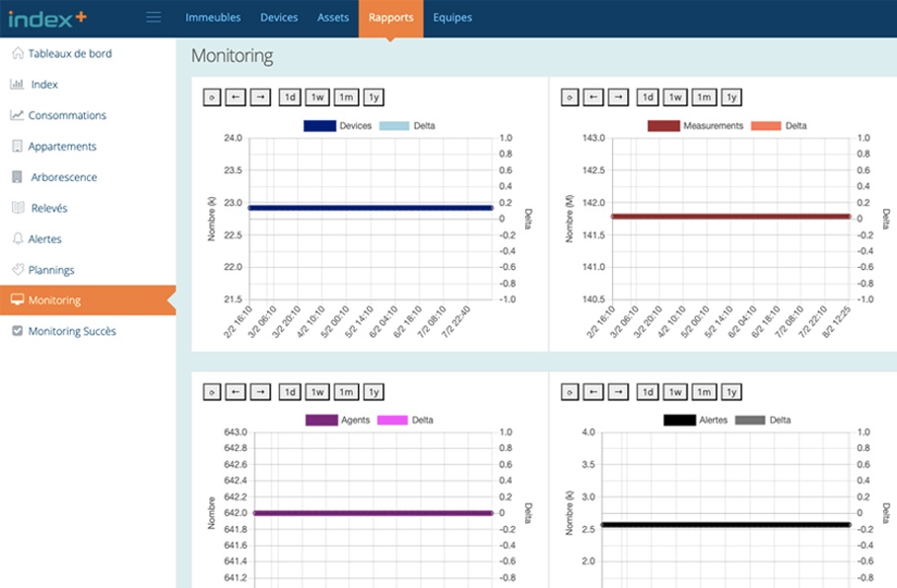Reset the Alertes chart with refresh button
Image resolution: width=897 pixels, height=588 pixels.
click(x=569, y=392)
